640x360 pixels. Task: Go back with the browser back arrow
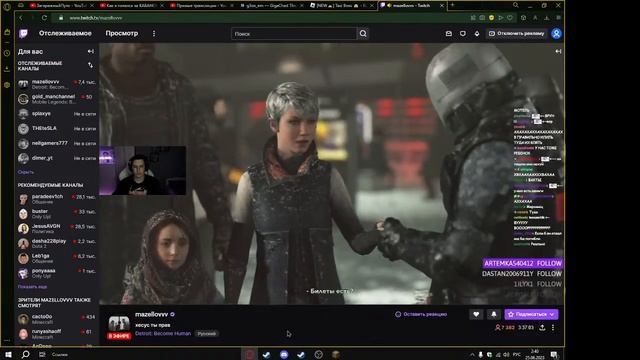click(x=21, y=18)
